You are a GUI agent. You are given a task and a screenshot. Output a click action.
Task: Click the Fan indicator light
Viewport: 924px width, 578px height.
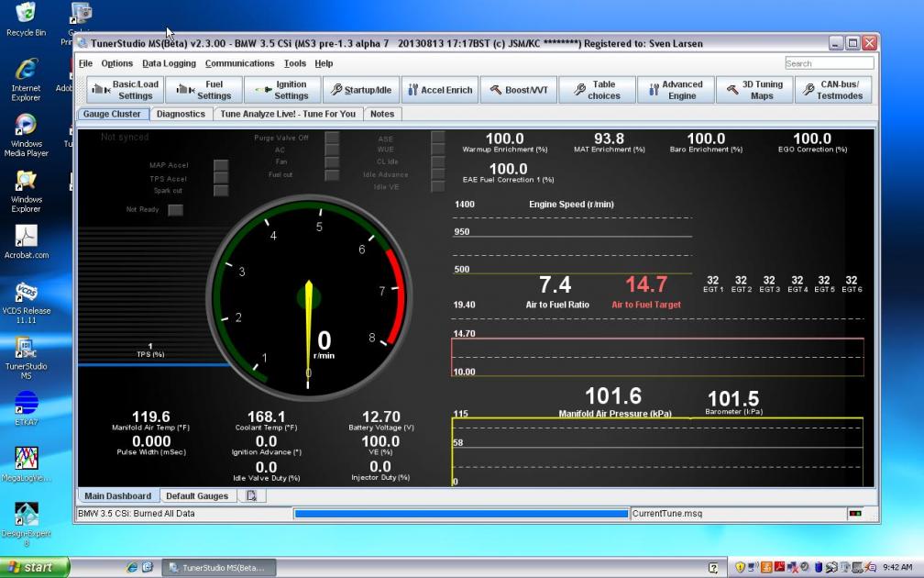tap(333, 162)
